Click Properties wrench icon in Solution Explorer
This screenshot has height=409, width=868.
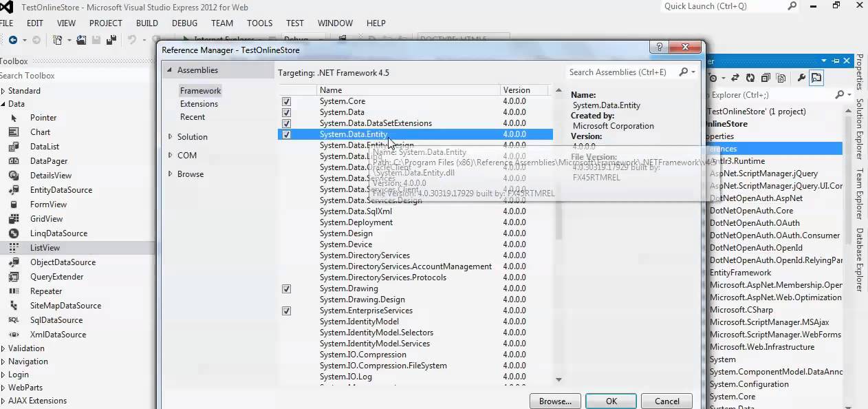click(x=801, y=78)
